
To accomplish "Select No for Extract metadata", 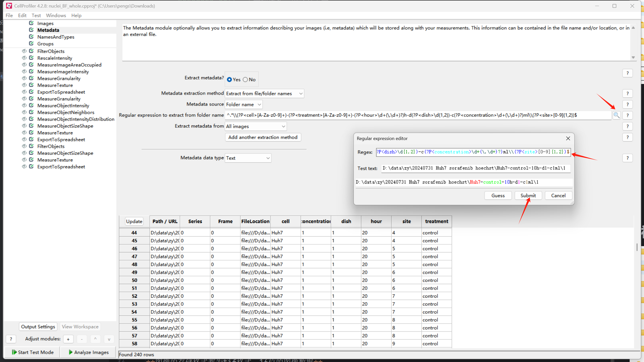I will click(245, 79).
